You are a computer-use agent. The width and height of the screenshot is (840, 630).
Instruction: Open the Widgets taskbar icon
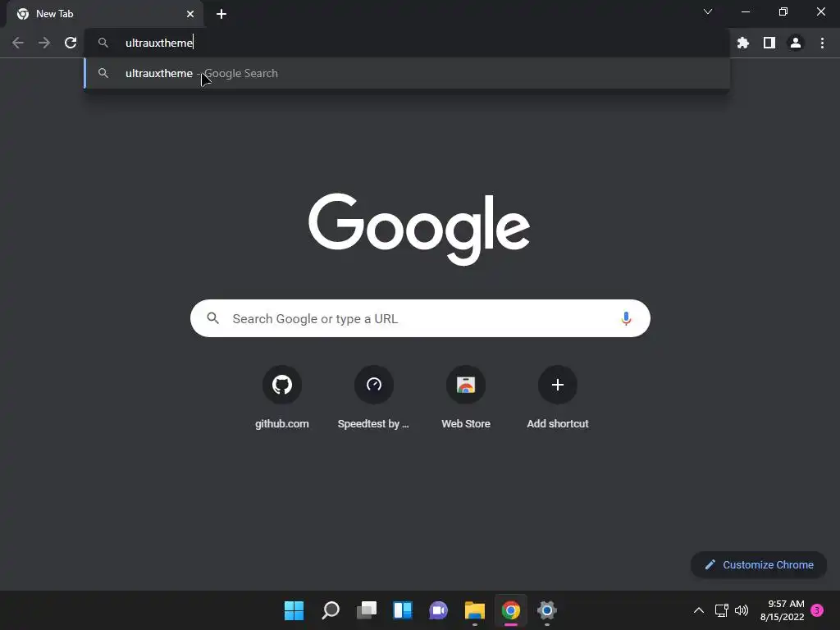(x=403, y=610)
